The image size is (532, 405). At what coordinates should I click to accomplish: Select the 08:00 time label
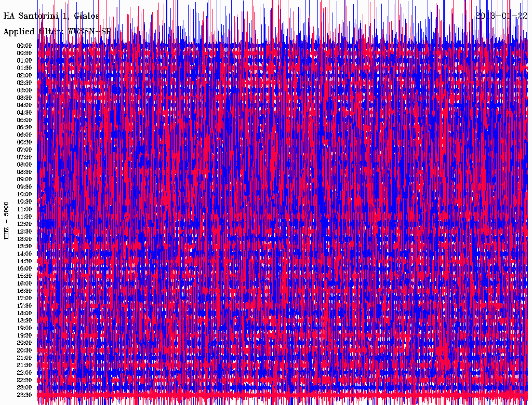pyautogui.click(x=24, y=165)
